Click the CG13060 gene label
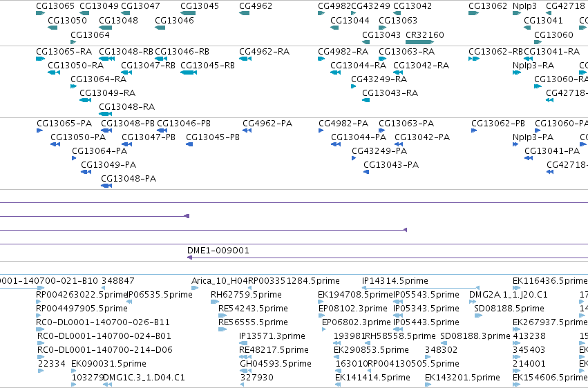This screenshot has width=588, height=388. click(553, 35)
